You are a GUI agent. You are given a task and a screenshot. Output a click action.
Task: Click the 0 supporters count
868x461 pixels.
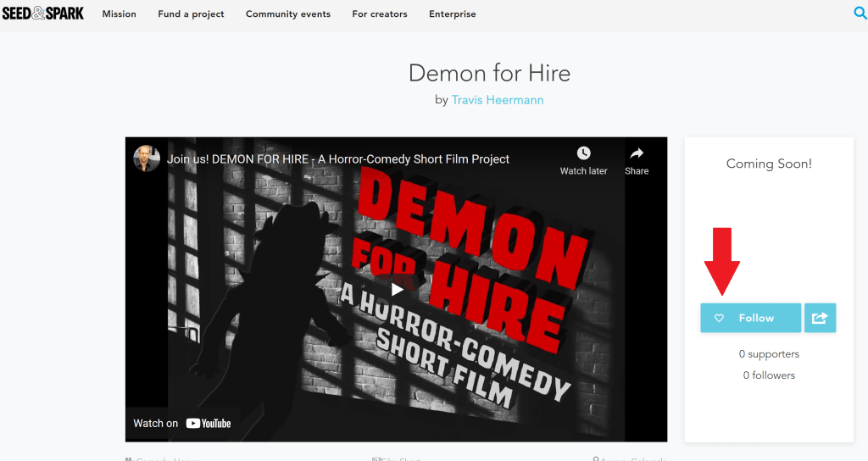[x=769, y=354]
